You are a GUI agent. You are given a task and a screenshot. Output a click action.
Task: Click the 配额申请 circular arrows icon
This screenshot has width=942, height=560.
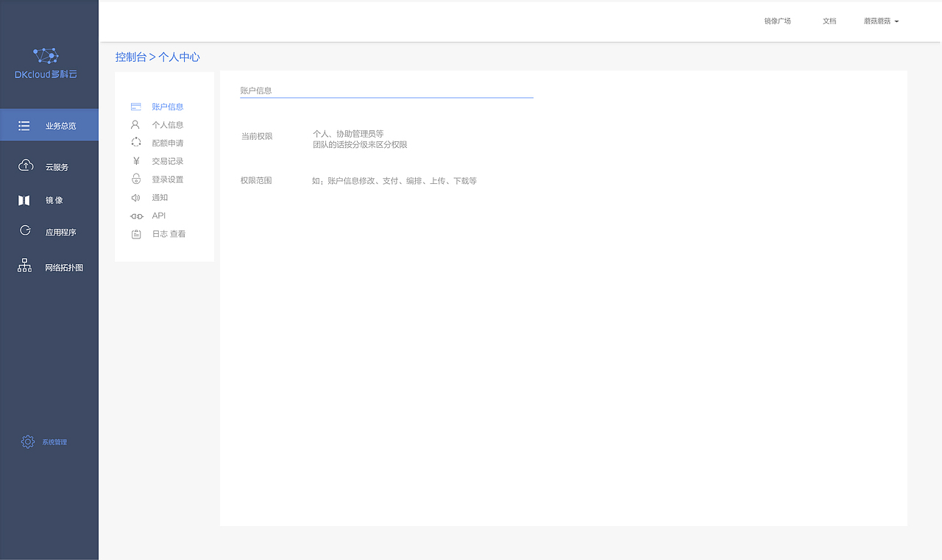136,143
